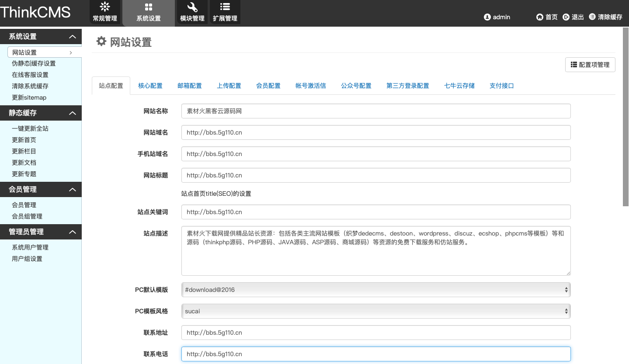The height and width of the screenshot is (364, 629).
Task: Open 扩展管理 list icon
Action: tap(225, 7)
